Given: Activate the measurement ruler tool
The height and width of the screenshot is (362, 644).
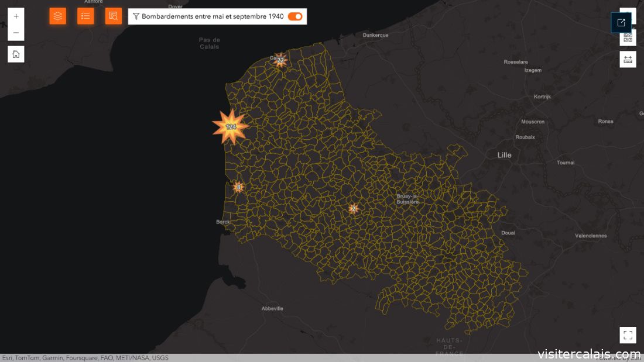Looking at the screenshot, I should point(628,60).
